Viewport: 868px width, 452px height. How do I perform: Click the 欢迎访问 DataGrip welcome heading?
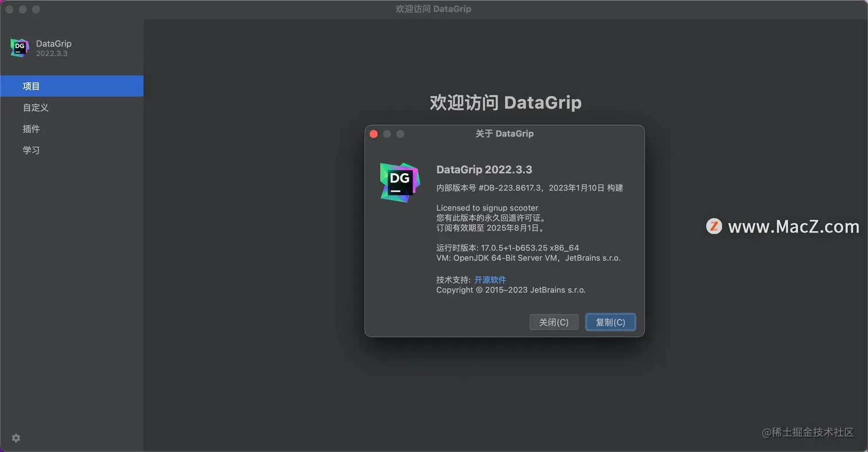[506, 103]
